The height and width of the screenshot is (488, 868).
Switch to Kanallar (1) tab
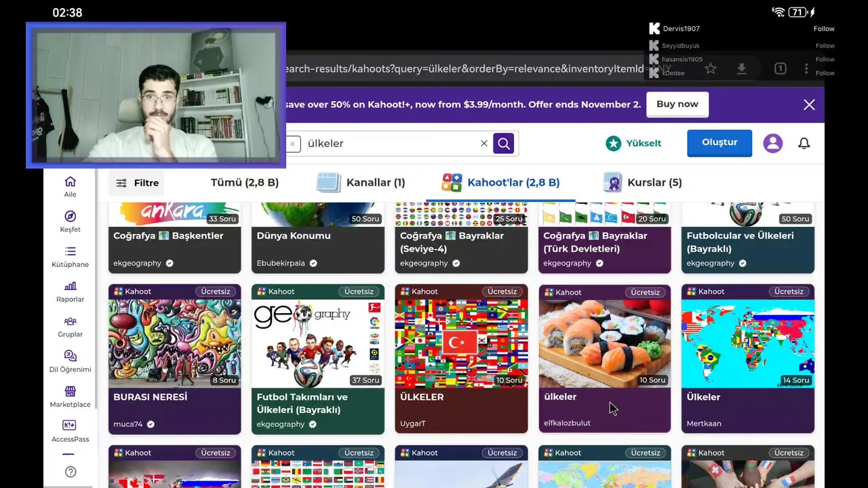coord(361,182)
